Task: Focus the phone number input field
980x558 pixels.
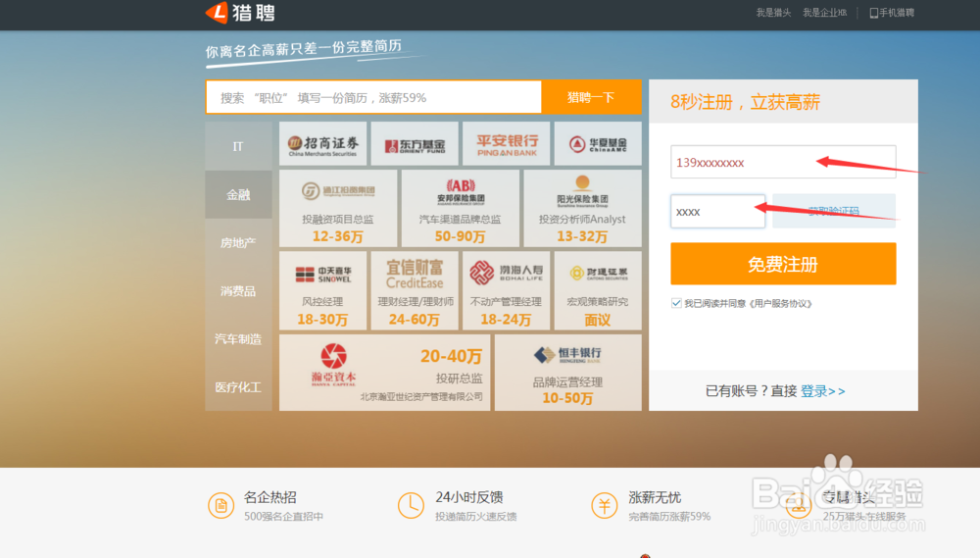Action: pyautogui.click(x=783, y=162)
